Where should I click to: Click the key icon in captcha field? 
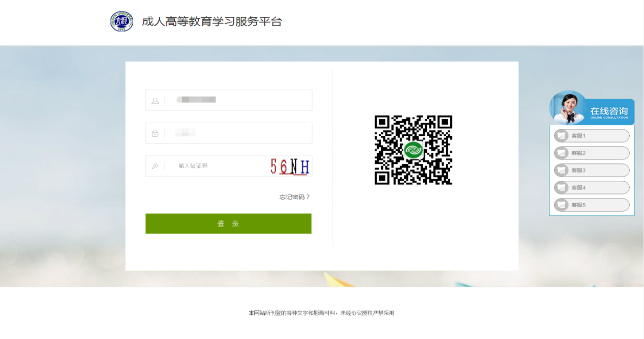pyautogui.click(x=155, y=166)
